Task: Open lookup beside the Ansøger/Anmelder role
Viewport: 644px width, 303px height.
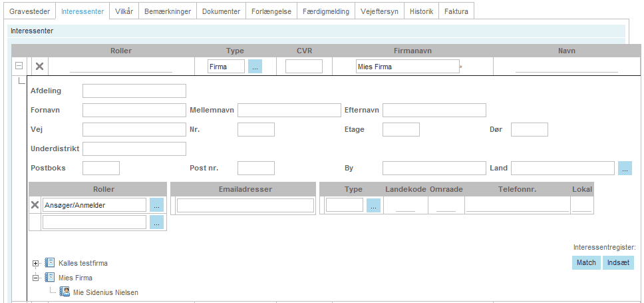Action: click(x=156, y=205)
